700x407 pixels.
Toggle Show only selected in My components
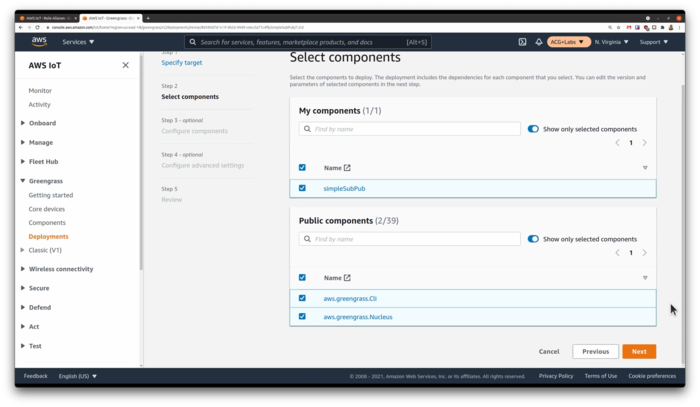coord(533,129)
